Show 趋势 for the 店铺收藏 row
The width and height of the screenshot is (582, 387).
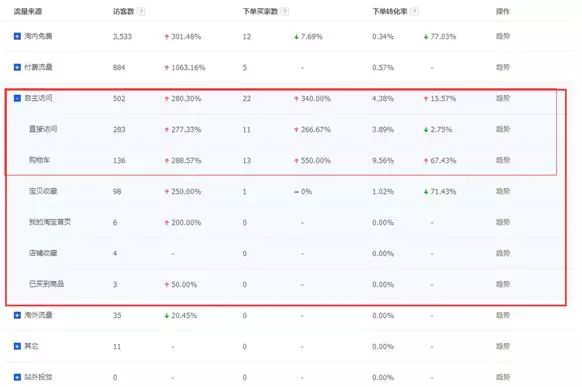coord(503,253)
